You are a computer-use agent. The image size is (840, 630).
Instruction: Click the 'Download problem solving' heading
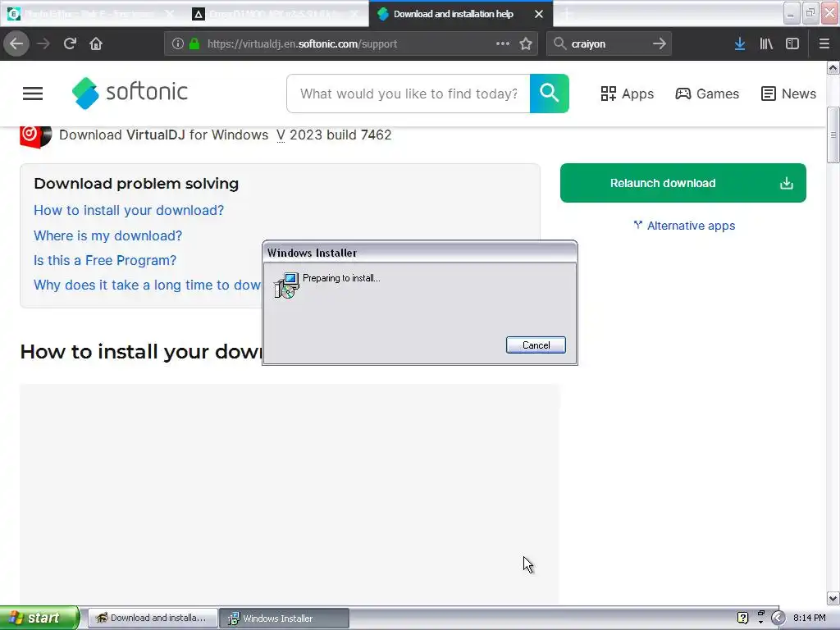[136, 184]
